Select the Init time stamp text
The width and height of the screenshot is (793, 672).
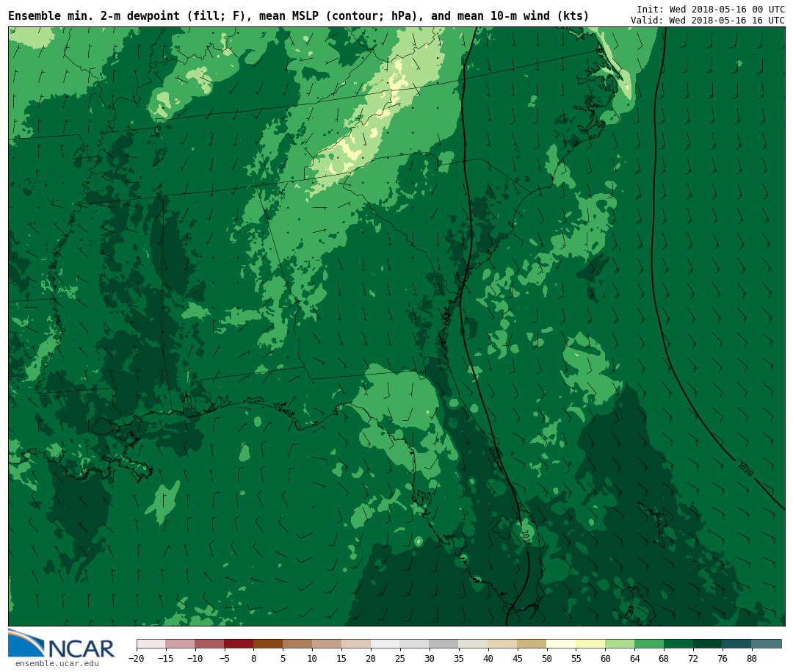710,10
